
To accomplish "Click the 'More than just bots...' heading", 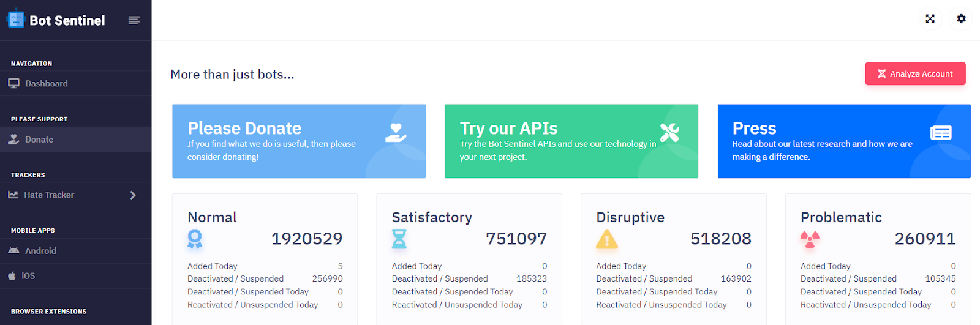I will pos(232,75).
